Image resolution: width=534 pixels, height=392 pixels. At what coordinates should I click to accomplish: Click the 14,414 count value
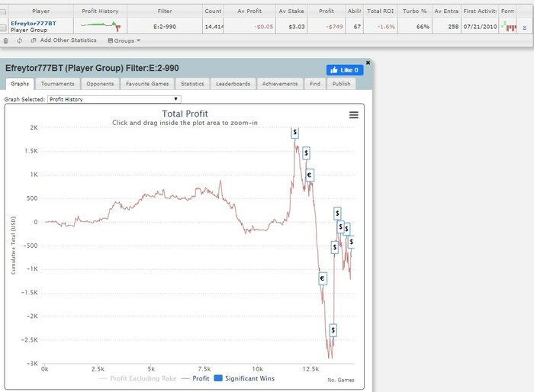(x=214, y=27)
